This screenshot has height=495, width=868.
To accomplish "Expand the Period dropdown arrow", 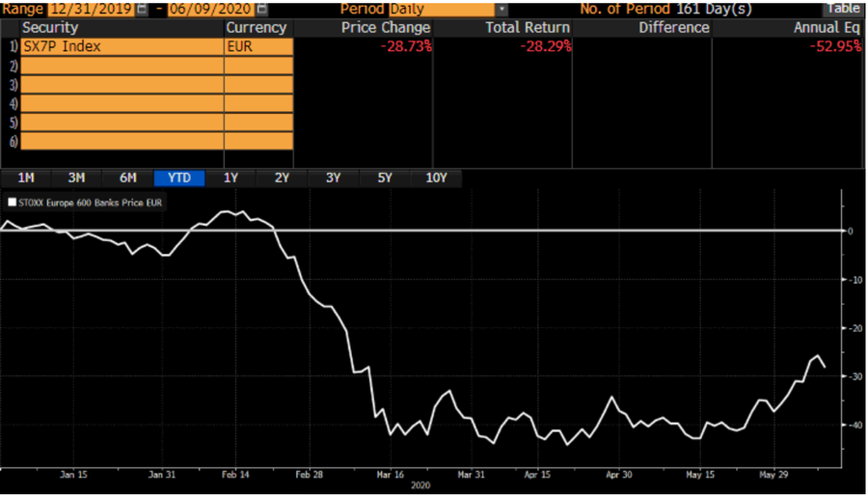I will tap(502, 9).
